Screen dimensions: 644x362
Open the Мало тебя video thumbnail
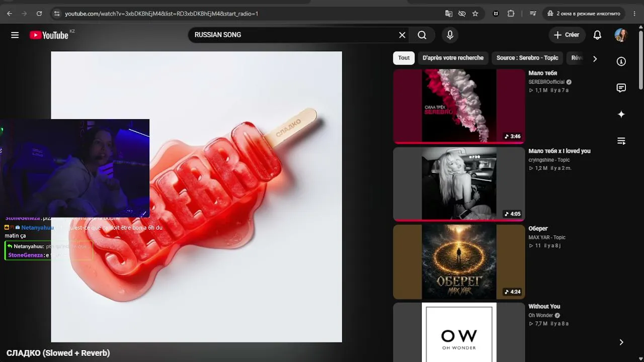[459, 106]
